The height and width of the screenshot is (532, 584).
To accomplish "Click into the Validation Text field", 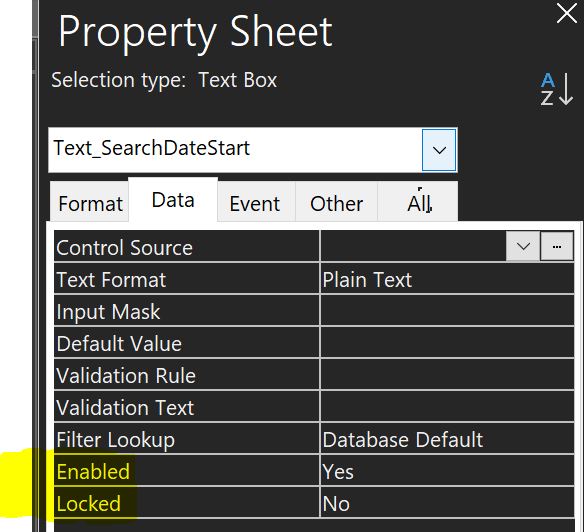I will (x=447, y=407).
